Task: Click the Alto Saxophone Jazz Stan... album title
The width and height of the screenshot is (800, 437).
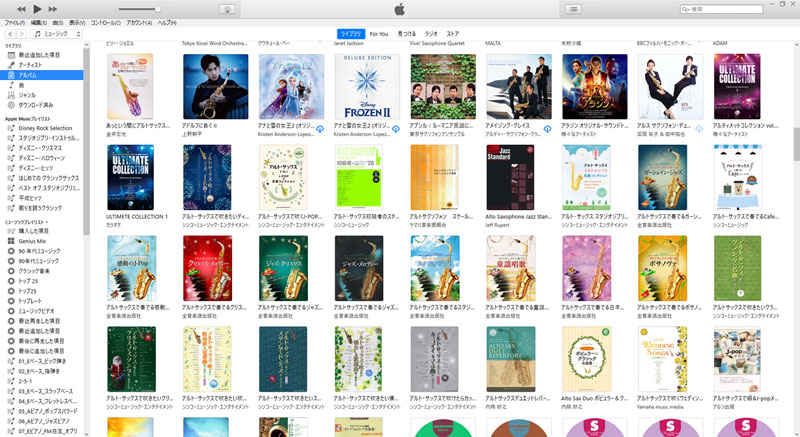Action: pyautogui.click(x=517, y=217)
